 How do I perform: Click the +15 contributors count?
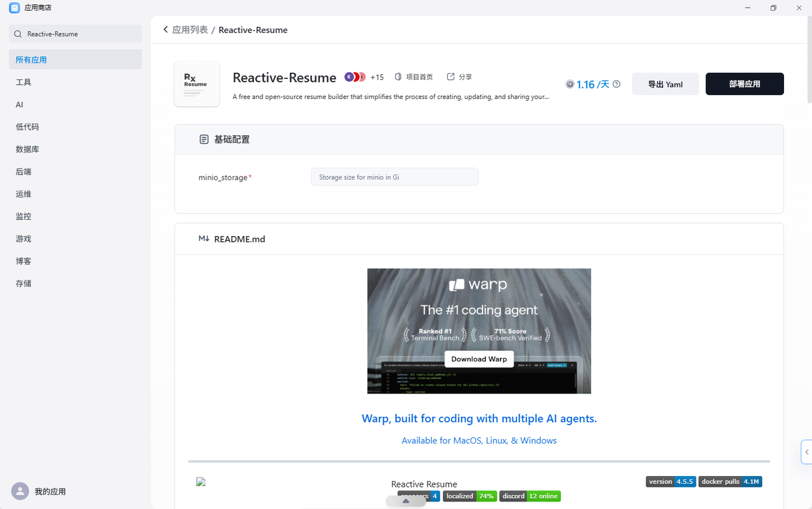[x=377, y=77]
